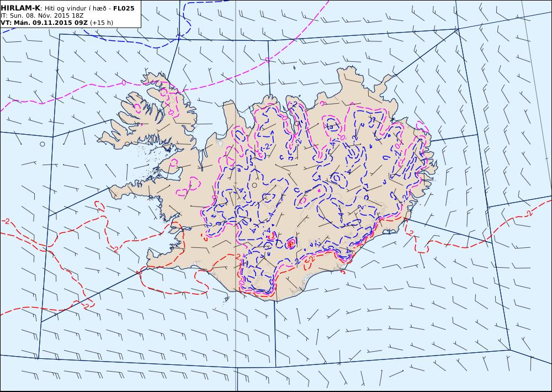Click the HIRLAM-K model name in the title
This screenshot has width=552, height=392.
click(20, 8)
